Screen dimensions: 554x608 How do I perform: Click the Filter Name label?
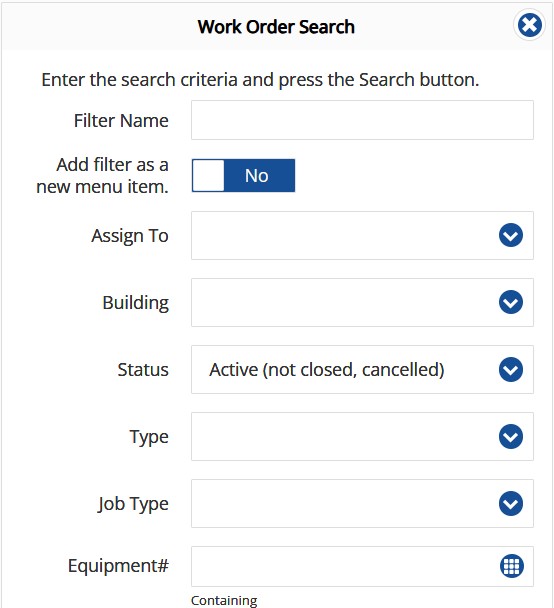(121, 121)
